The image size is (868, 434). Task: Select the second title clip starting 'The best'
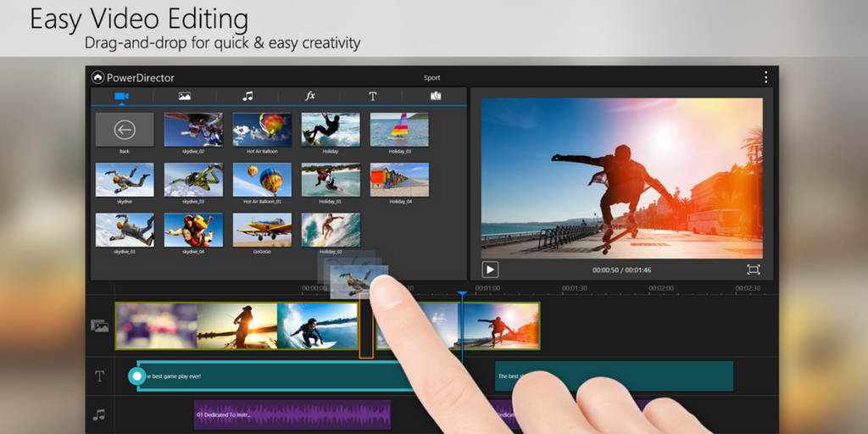[614, 376]
